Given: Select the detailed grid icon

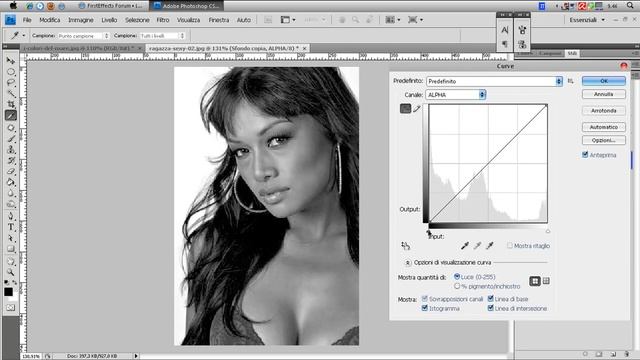Looking at the screenshot, I should click(546, 281).
